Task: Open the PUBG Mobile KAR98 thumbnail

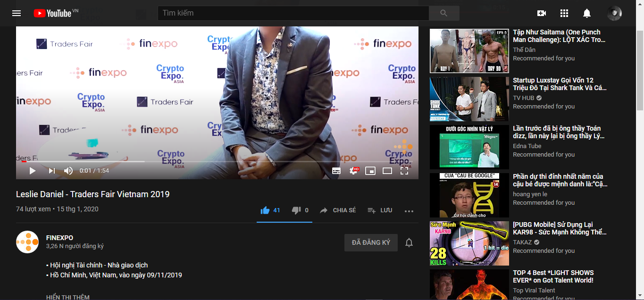Action: pyautogui.click(x=469, y=243)
